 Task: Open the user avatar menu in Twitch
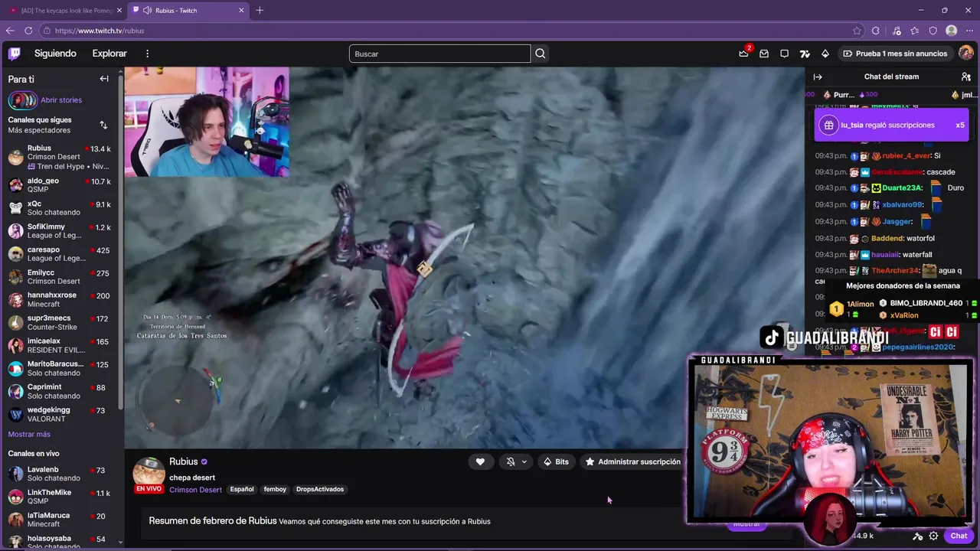point(965,54)
